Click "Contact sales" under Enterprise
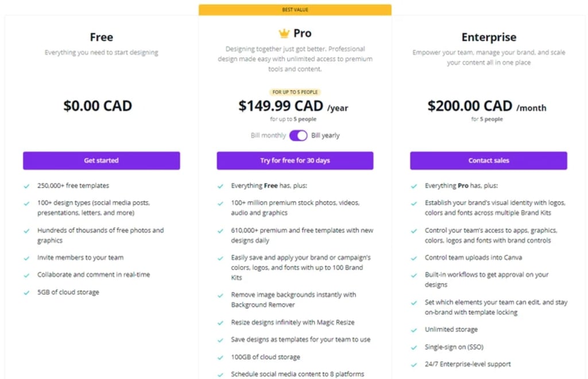588x379 pixels. pyautogui.click(x=488, y=161)
